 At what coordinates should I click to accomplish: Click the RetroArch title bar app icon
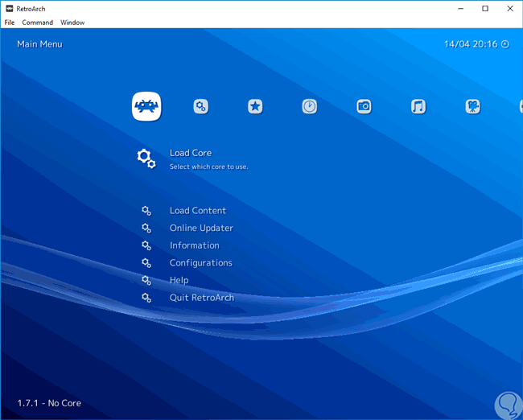tap(8, 8)
